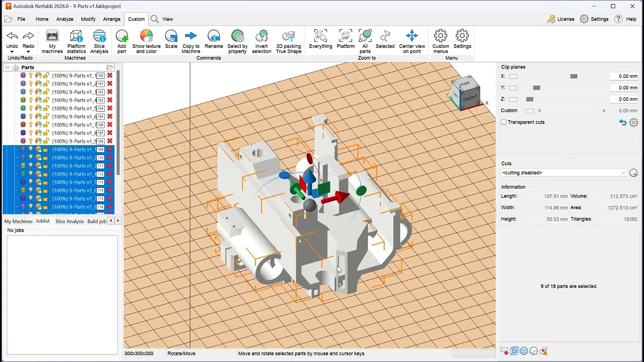The width and height of the screenshot is (644, 362).
Task: Open the File menu
Action: point(21,19)
